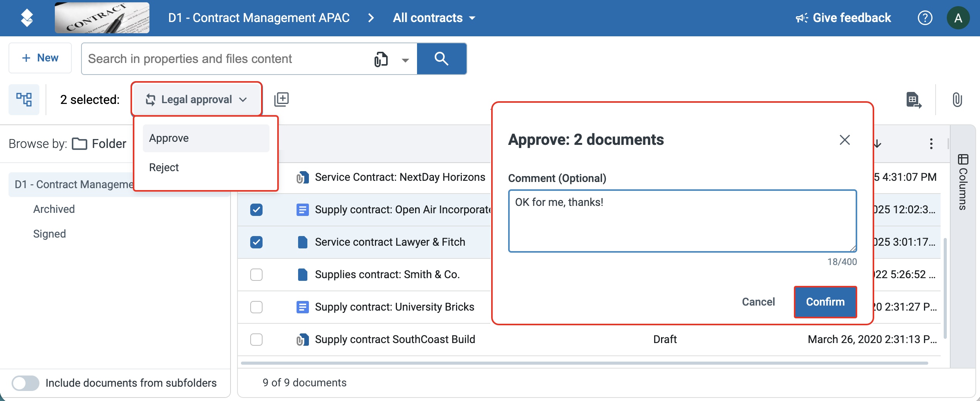The image size is (980, 401).
Task: Confirm the approval of 2 documents
Action: click(x=825, y=302)
